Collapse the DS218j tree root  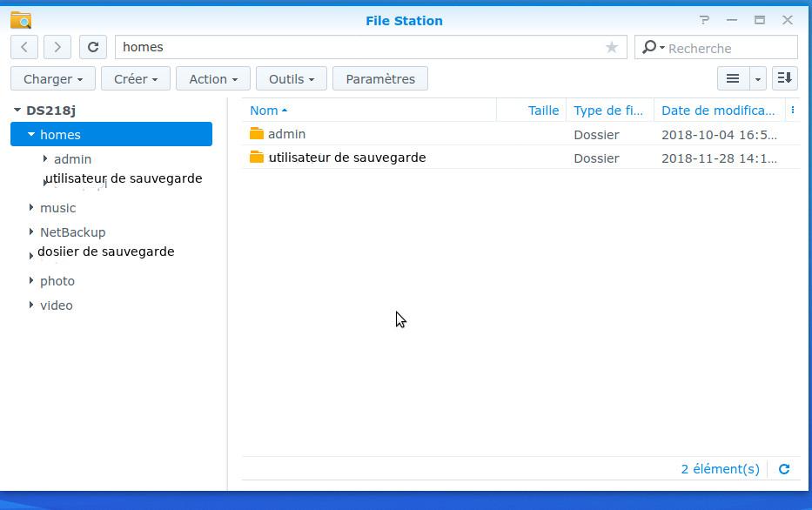[17, 111]
